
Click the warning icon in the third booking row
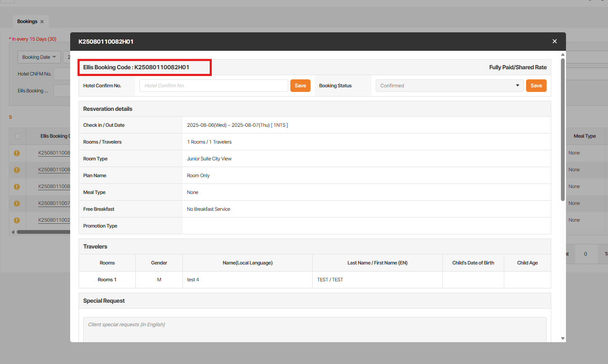pyautogui.click(x=17, y=187)
